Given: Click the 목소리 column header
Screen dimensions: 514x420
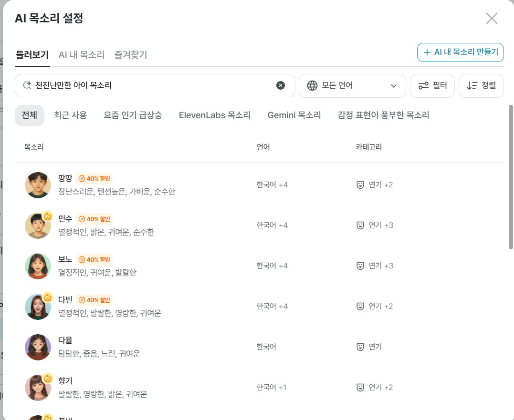Looking at the screenshot, I should [x=34, y=147].
